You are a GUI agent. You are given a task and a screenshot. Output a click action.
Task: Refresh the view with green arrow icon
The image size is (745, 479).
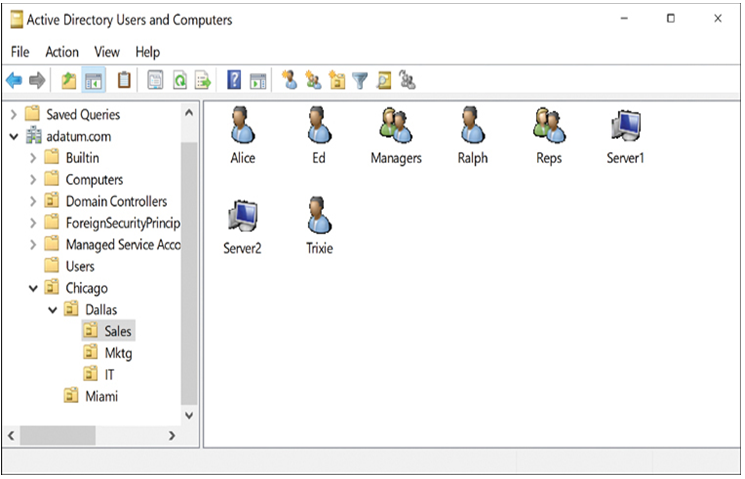pyautogui.click(x=180, y=80)
